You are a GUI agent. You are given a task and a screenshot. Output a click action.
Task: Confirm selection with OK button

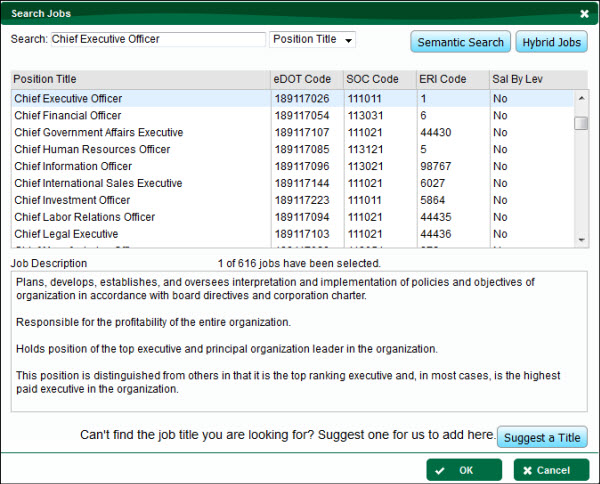465,470
